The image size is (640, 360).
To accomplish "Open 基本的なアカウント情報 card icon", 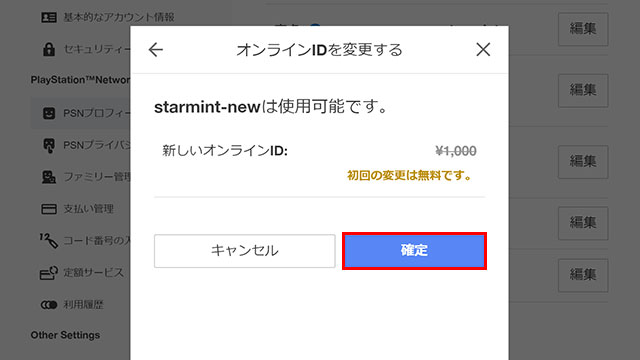I will click(49, 17).
